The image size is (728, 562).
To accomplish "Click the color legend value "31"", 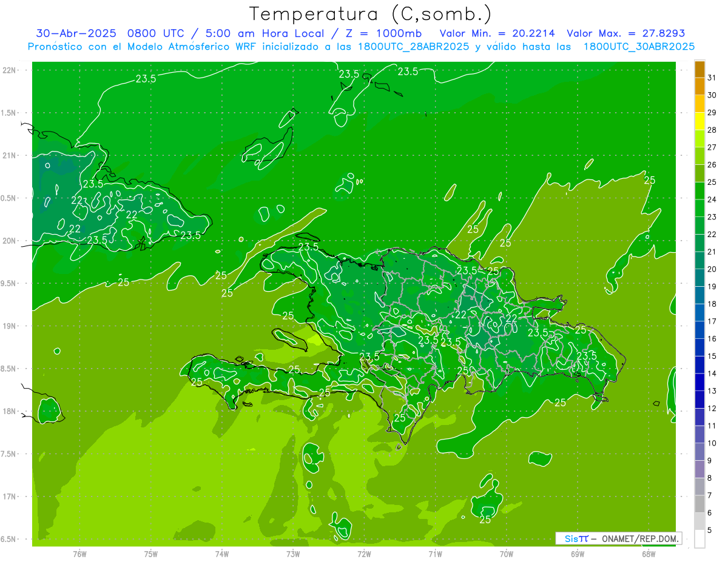I will click(712, 78).
